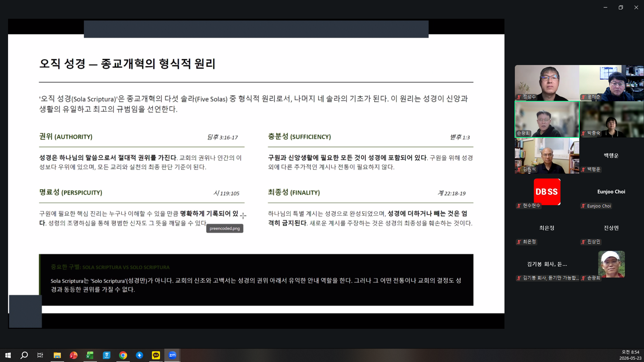This screenshot has height=362, width=644.
Task: Click 'SOLA SCRIPTURA VS SOLO SCRIPTURA' heading in the dark box
Action: coord(126,267)
